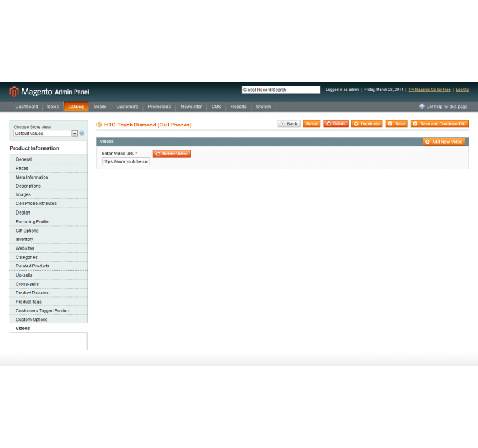The height and width of the screenshot is (448, 478).
Task: Focus the Enter Video URL field
Action: (x=125, y=161)
